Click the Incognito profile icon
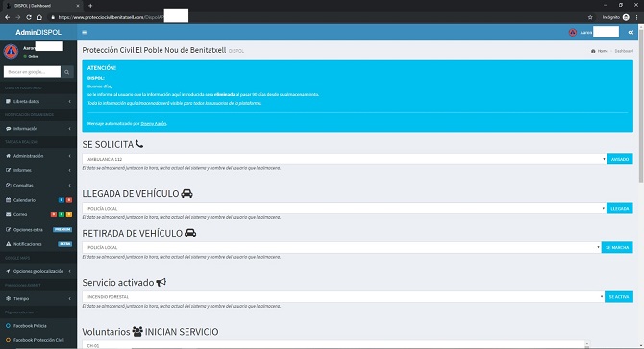The width and height of the screenshot is (644, 349). (x=626, y=17)
